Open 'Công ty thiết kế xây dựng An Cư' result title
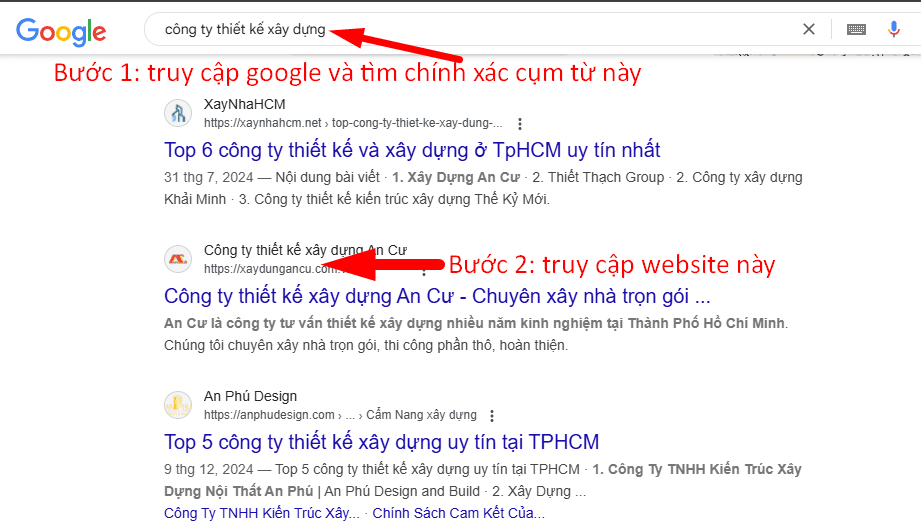 (437, 297)
